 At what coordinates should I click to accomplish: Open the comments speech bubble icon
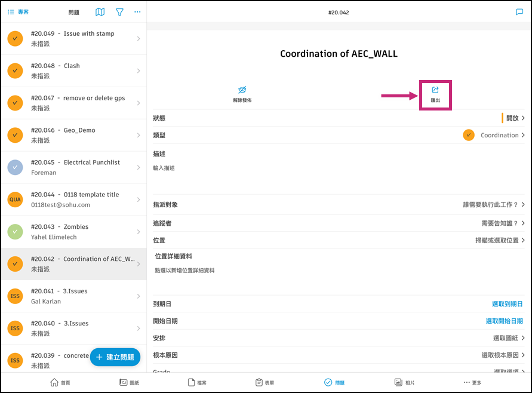(519, 12)
